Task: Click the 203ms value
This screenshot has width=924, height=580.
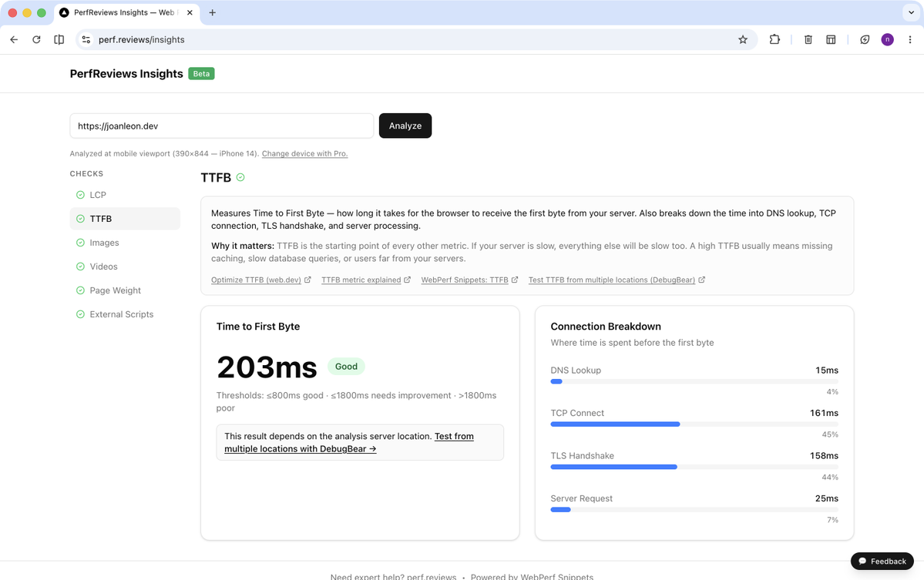Action: click(x=267, y=367)
